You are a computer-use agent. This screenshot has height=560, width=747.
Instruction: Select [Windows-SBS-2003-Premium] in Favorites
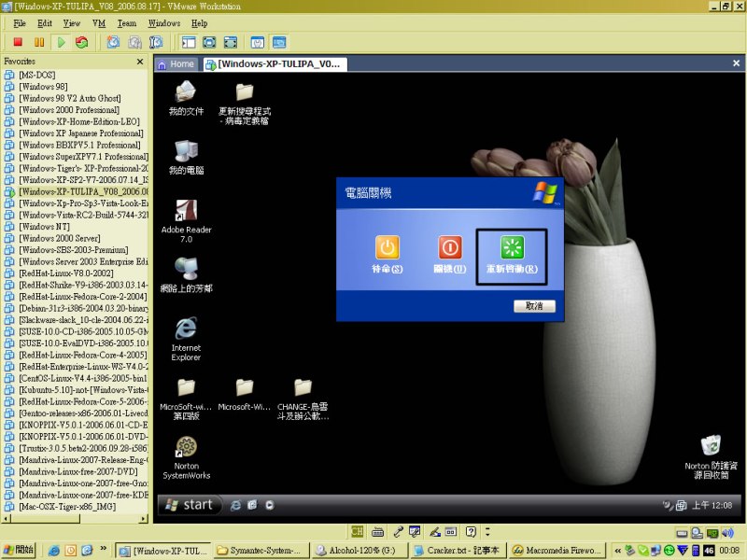tap(74, 250)
